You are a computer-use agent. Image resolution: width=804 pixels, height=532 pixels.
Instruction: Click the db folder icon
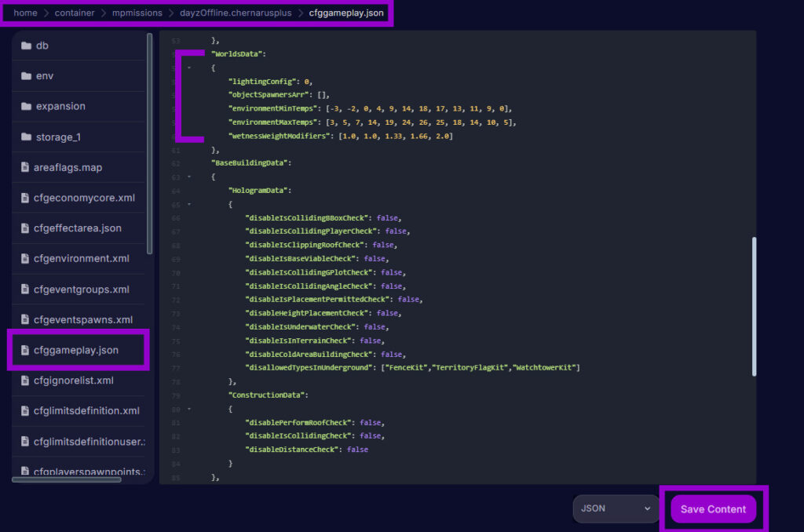pos(26,46)
